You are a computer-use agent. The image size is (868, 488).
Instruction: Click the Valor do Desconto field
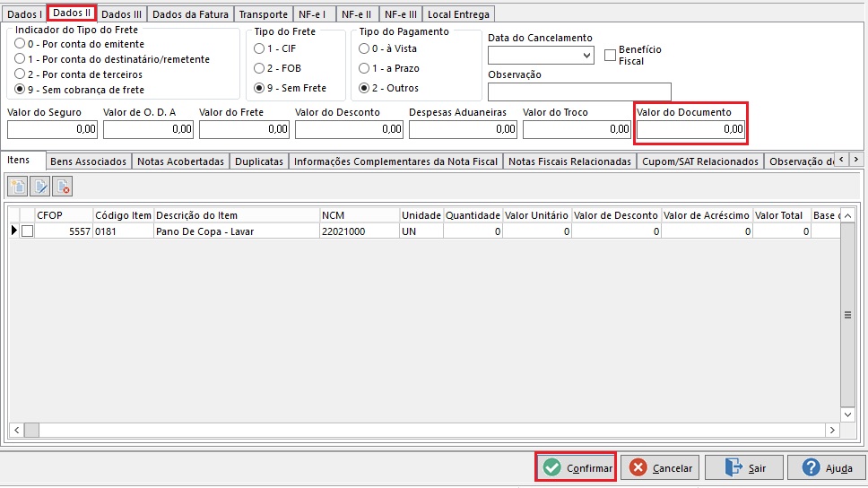coord(350,129)
